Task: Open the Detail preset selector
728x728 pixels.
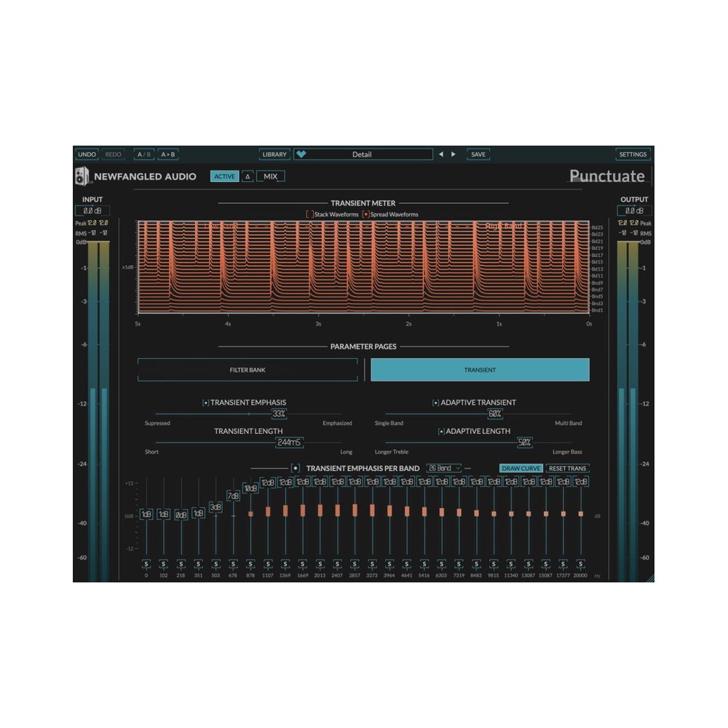Action: point(363,154)
